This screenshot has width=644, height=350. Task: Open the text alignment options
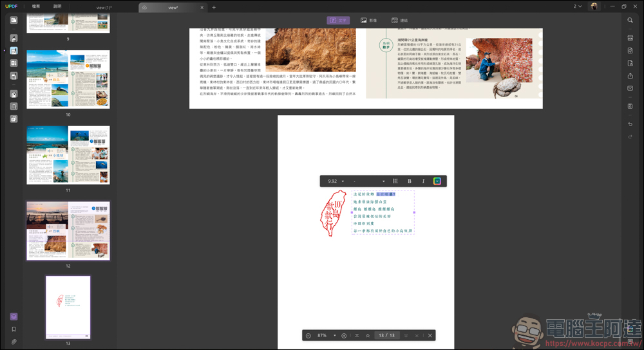395,181
